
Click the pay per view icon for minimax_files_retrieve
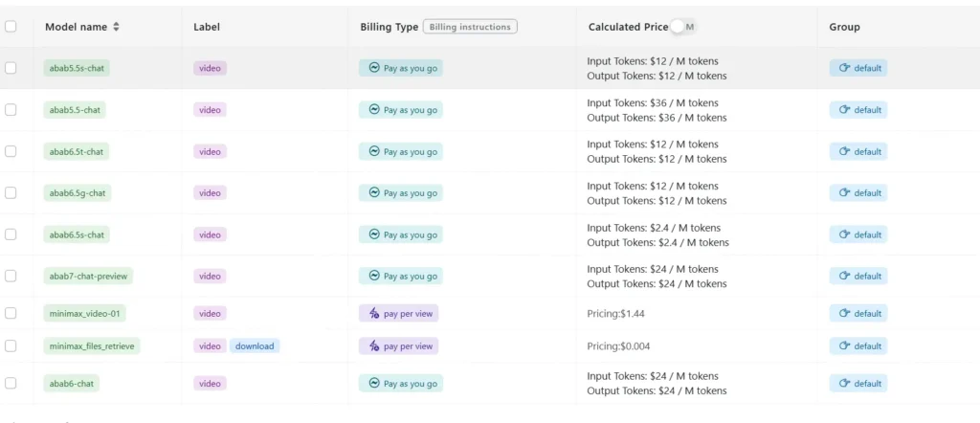[374, 346]
